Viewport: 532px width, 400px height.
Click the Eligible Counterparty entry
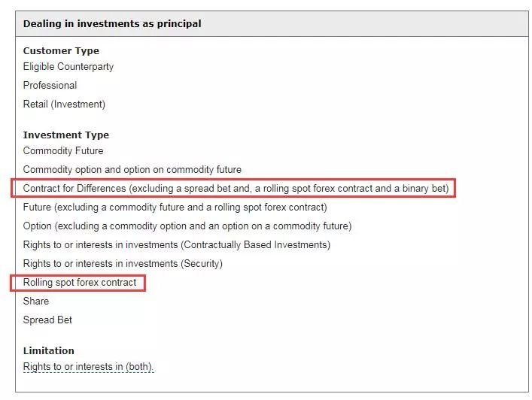(x=68, y=67)
